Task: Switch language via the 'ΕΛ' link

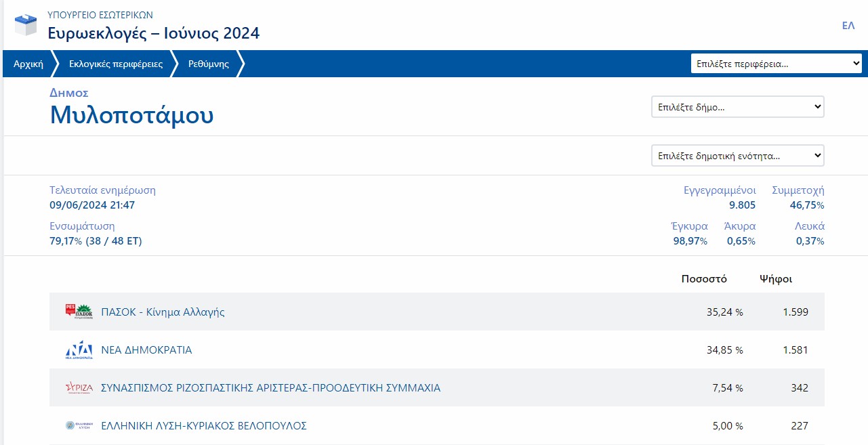Action: coord(848,26)
